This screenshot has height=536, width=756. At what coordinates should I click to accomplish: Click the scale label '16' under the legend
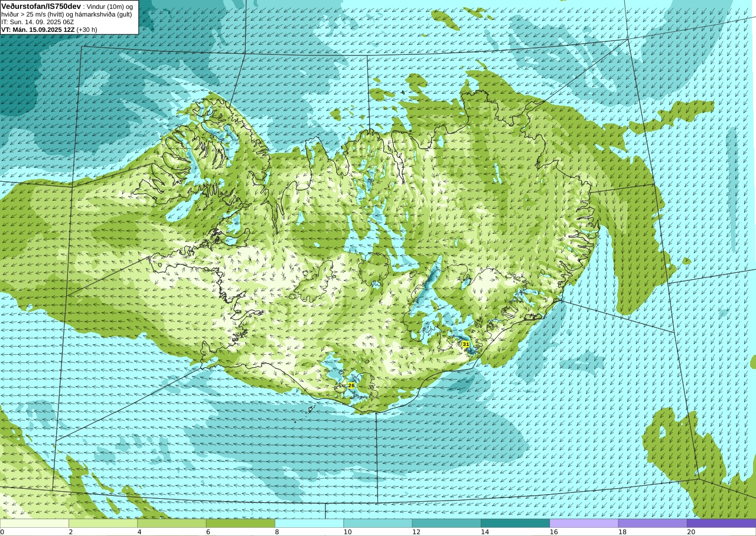(553, 532)
